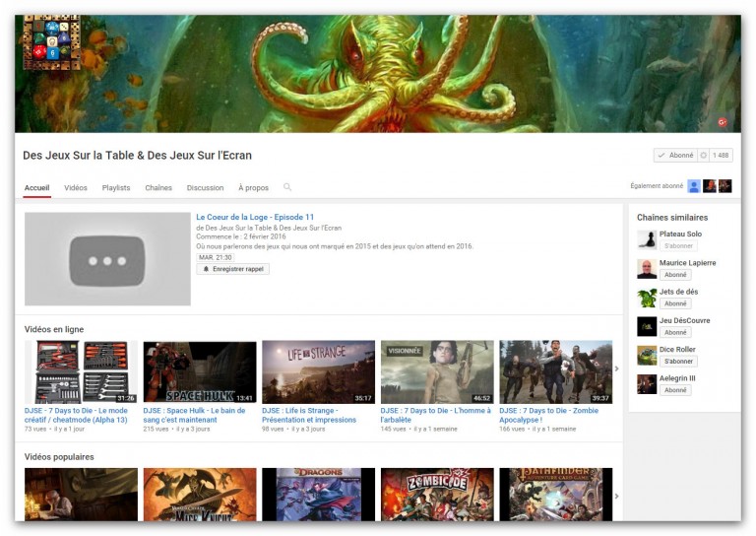Open Jeu DésCouvre channel avatar

(647, 326)
